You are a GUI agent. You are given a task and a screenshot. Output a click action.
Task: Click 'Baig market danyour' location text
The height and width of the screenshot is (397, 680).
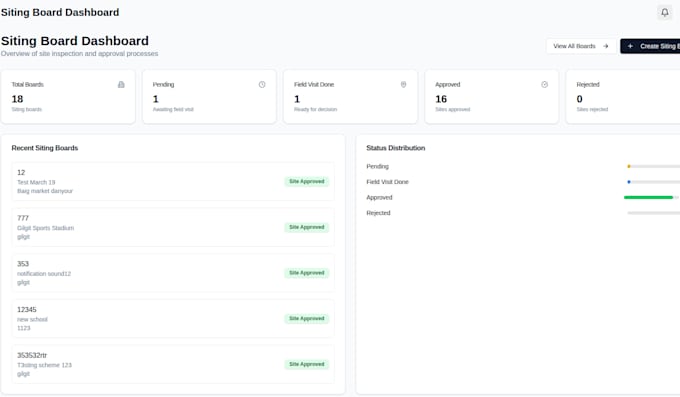click(x=45, y=191)
